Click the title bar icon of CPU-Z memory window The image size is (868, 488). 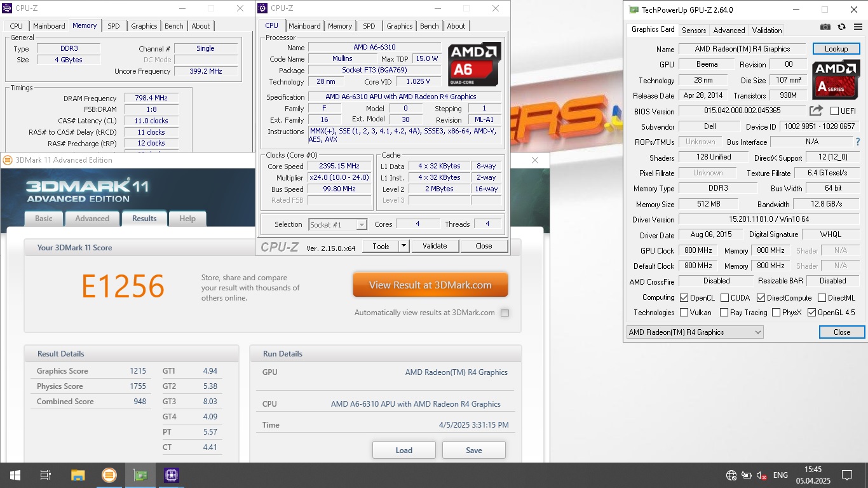pyautogui.click(x=7, y=8)
